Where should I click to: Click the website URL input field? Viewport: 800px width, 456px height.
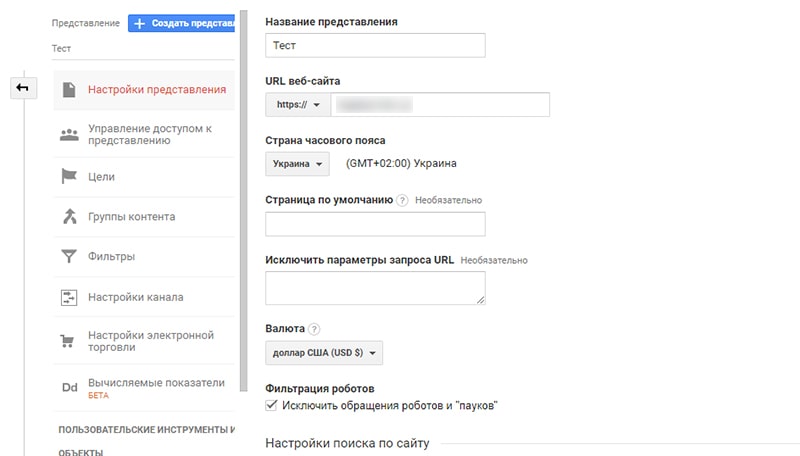point(440,105)
